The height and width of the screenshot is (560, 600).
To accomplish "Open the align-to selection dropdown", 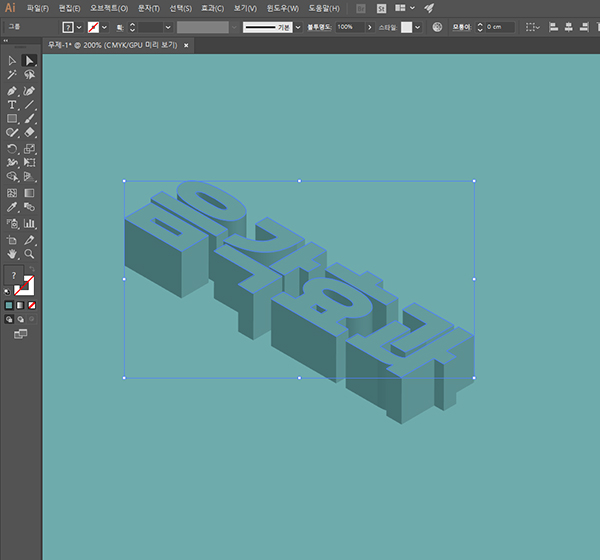I will click(532, 27).
